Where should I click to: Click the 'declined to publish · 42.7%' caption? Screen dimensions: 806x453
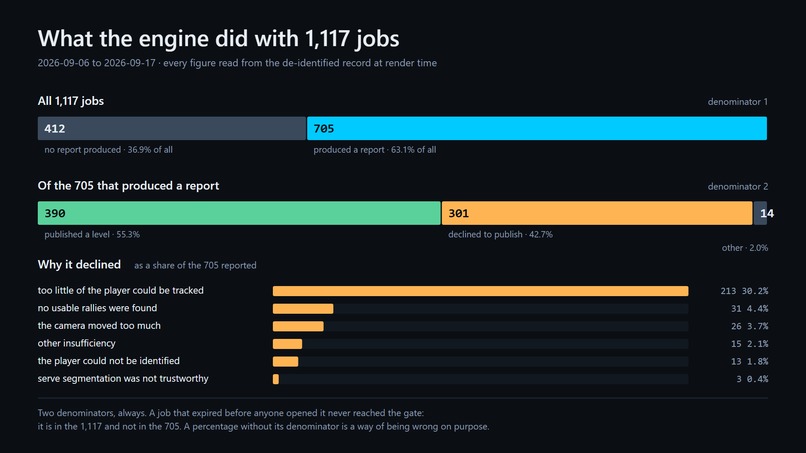click(x=500, y=234)
